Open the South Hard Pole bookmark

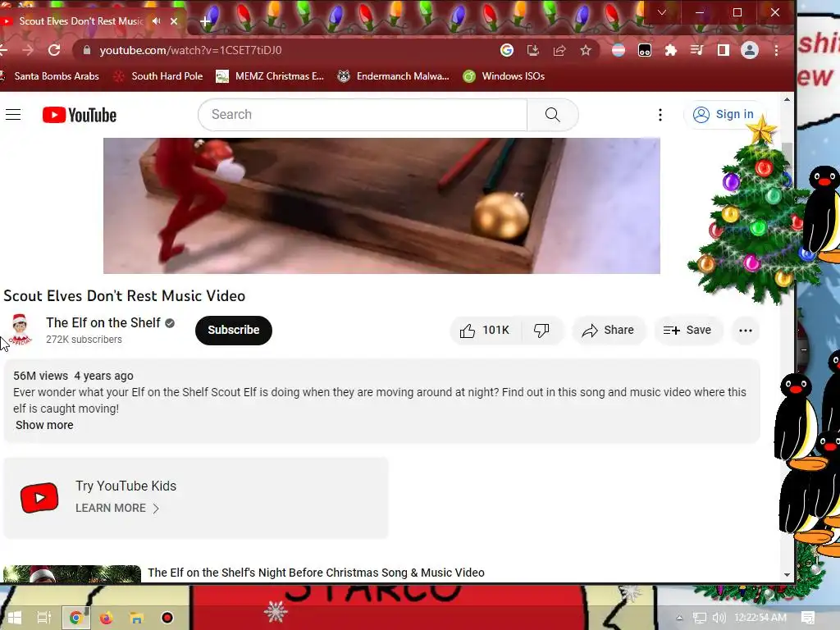[158, 76]
